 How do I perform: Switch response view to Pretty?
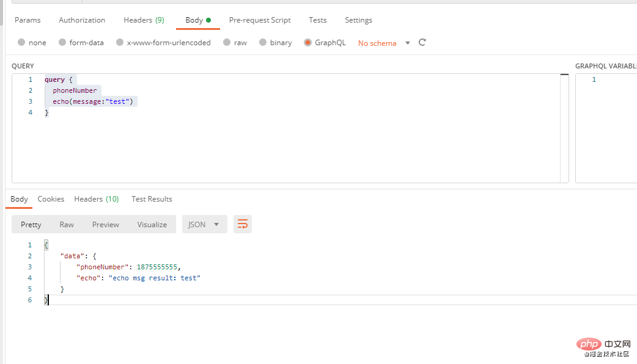tap(31, 224)
